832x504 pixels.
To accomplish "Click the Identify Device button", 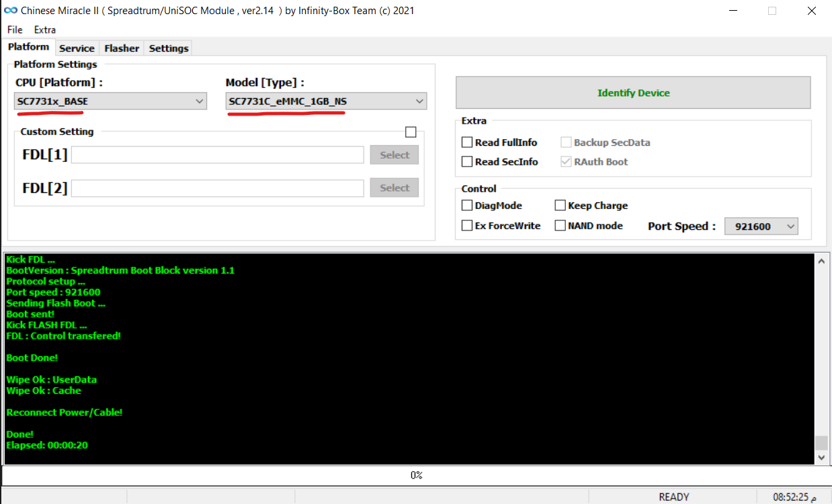I will [x=633, y=93].
